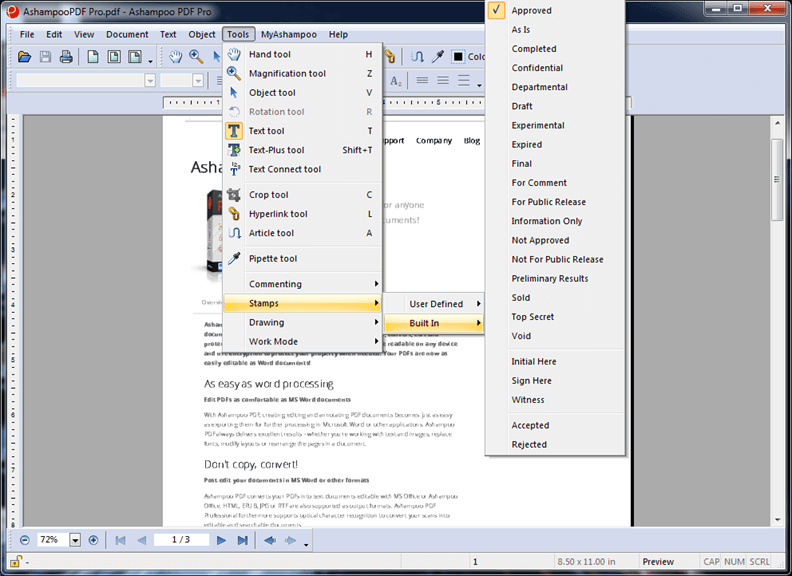Click the Pipette eyedropper toolbar icon

click(438, 57)
